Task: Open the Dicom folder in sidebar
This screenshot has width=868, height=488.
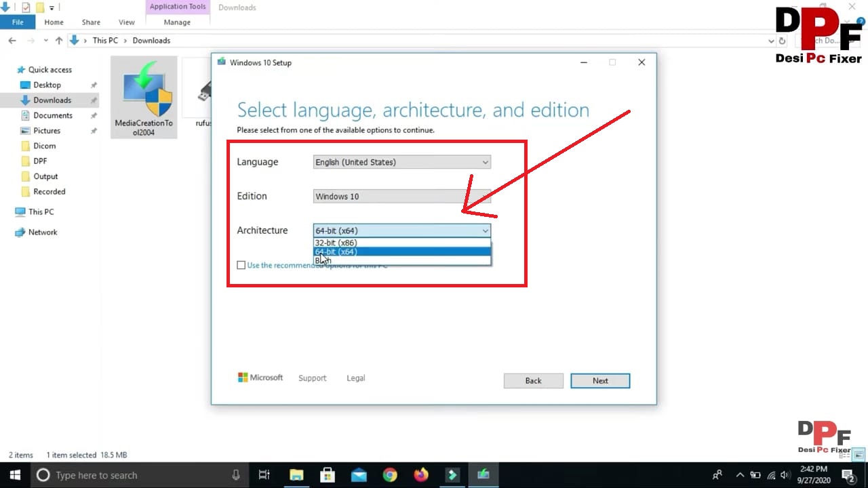Action: pyautogui.click(x=44, y=146)
